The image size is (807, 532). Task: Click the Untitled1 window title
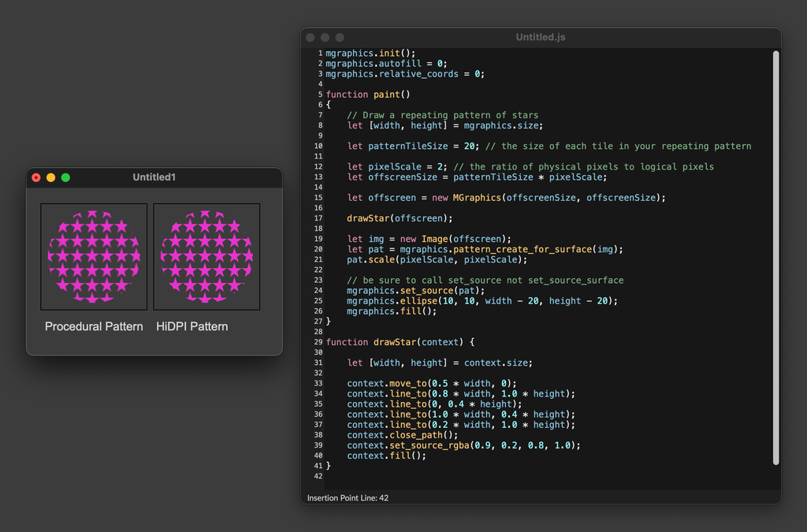154,177
